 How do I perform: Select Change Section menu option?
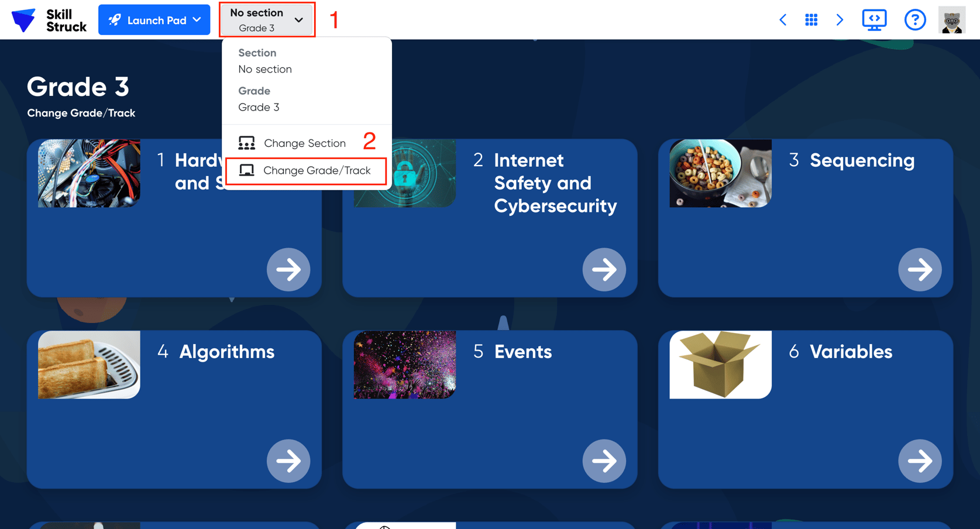coord(304,143)
